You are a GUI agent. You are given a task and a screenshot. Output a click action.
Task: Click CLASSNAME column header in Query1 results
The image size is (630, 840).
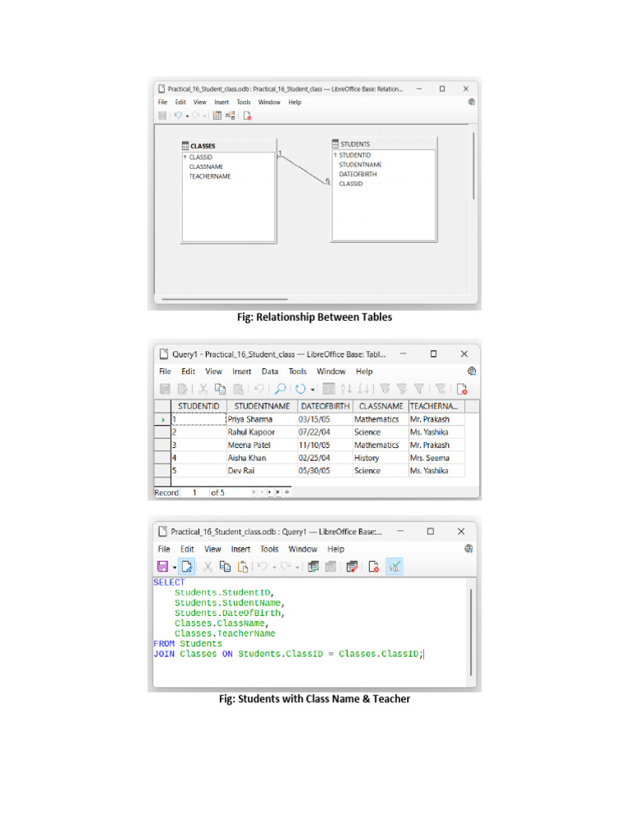pyautogui.click(x=381, y=406)
